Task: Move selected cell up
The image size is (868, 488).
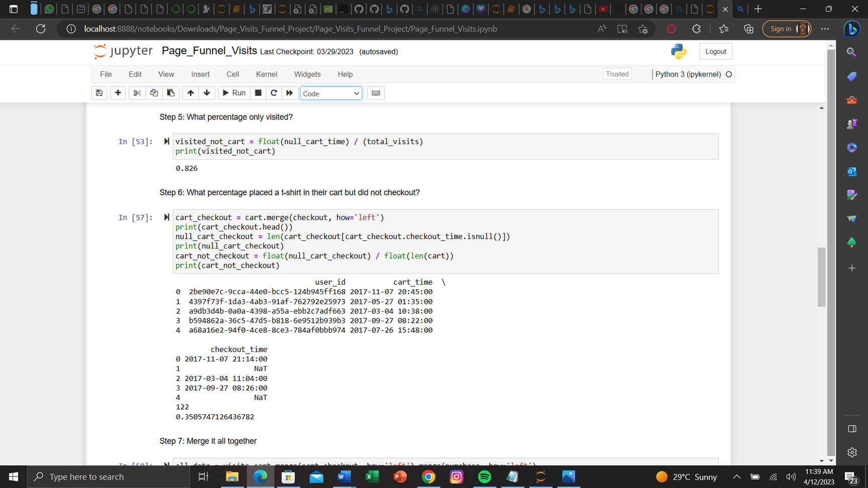Action: (190, 93)
